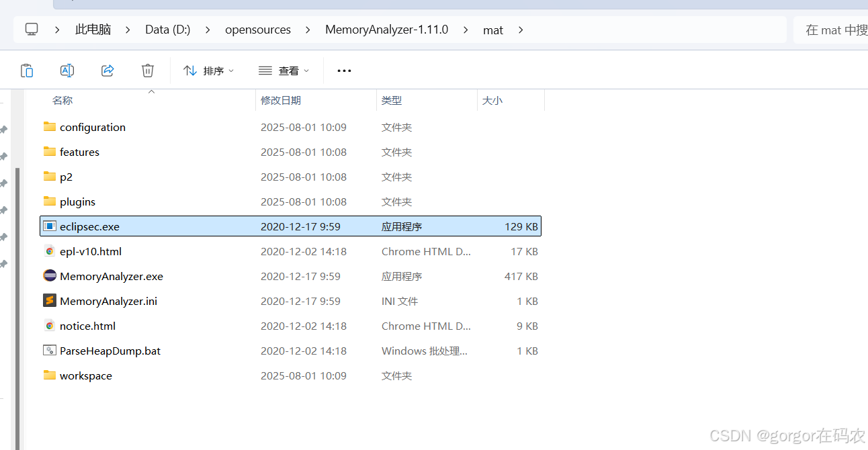Screen dimensions: 868x450
Task: Click the MemoryAnalyzer.exe application icon
Action: [x=49, y=275]
